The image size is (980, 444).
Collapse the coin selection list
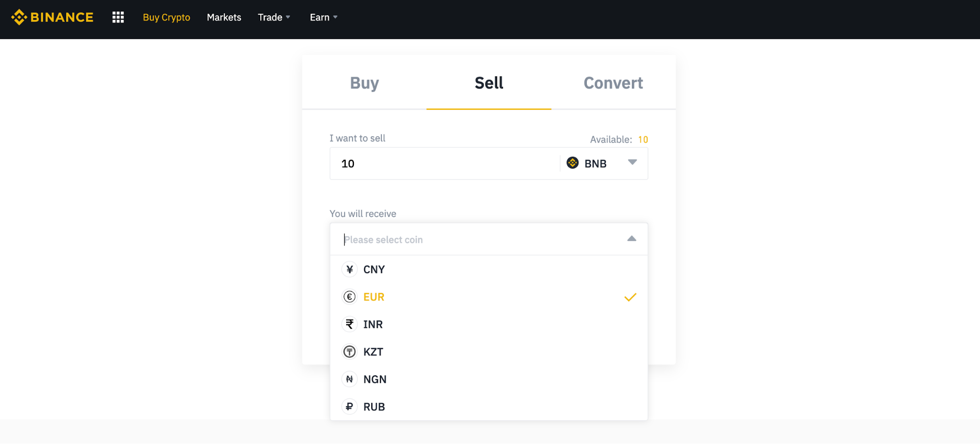(631, 239)
